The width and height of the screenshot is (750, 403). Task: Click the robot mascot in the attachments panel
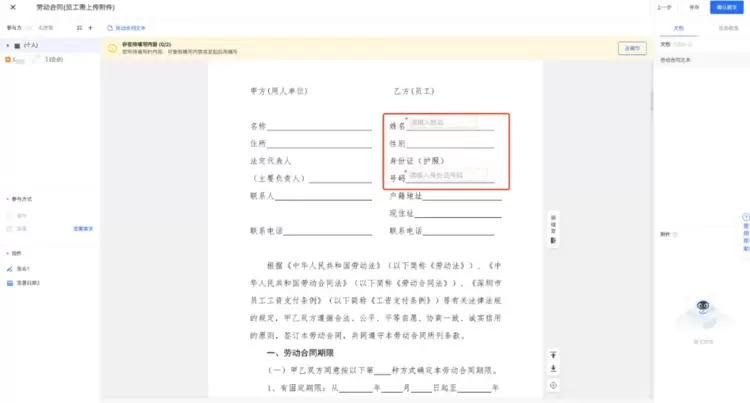tap(704, 317)
